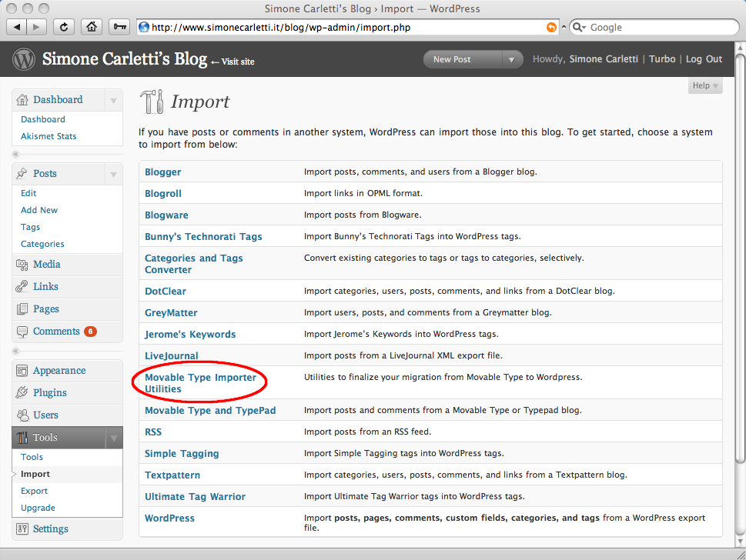This screenshot has width=746, height=560.
Task: Collapse the Posts menu section
Action: (x=114, y=174)
